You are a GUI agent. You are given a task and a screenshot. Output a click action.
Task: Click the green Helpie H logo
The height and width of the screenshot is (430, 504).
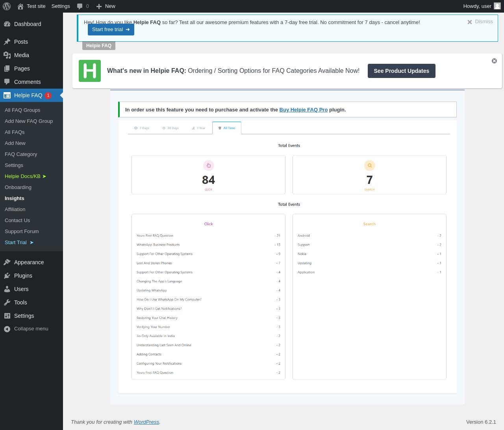(x=90, y=71)
